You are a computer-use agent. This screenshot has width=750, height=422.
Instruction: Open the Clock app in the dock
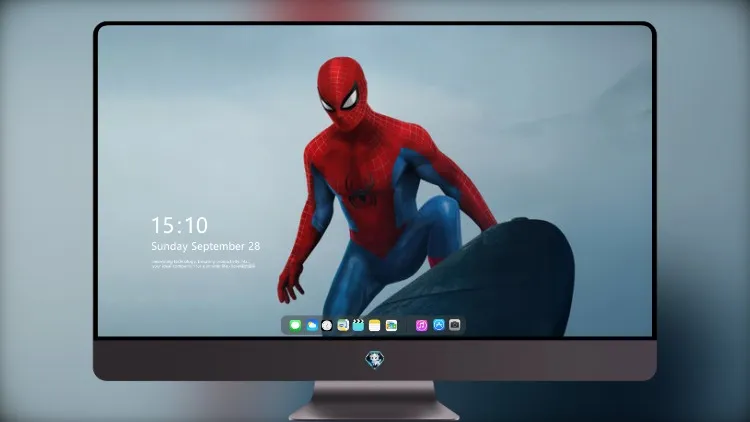327,325
